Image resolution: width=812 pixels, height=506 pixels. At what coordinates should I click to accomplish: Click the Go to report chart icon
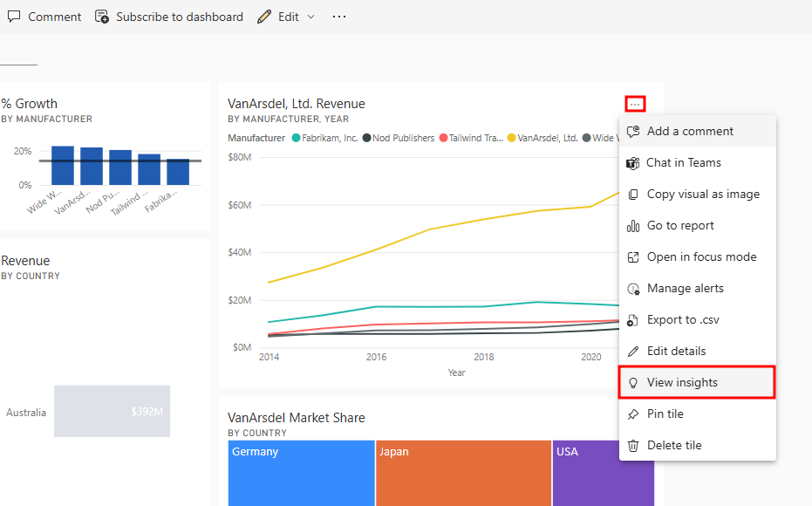(633, 226)
